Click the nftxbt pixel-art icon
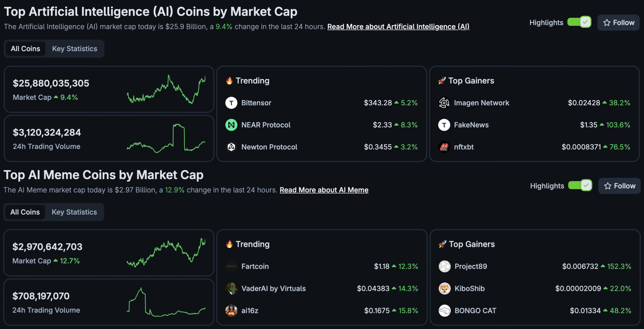Image resolution: width=644 pixels, height=329 pixels. point(444,147)
